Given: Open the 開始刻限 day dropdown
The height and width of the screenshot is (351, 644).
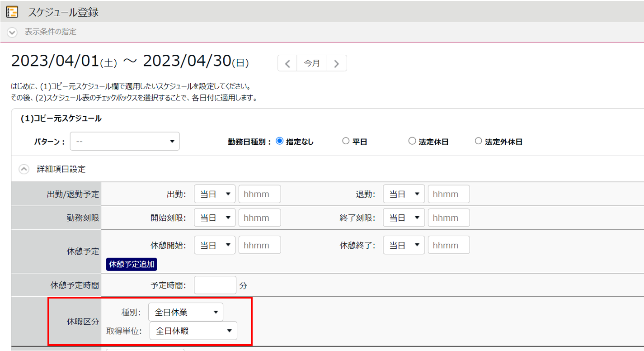Looking at the screenshot, I should (215, 218).
